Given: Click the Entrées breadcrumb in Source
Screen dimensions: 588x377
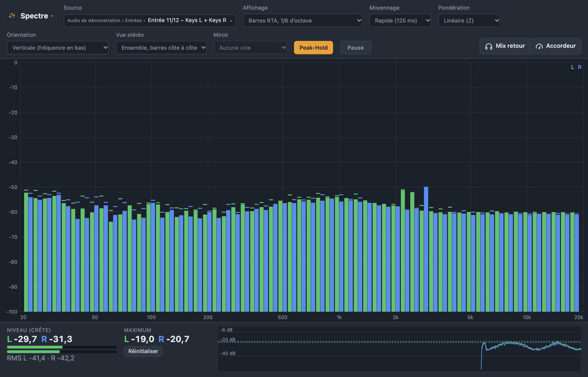Looking at the screenshot, I should tap(133, 21).
